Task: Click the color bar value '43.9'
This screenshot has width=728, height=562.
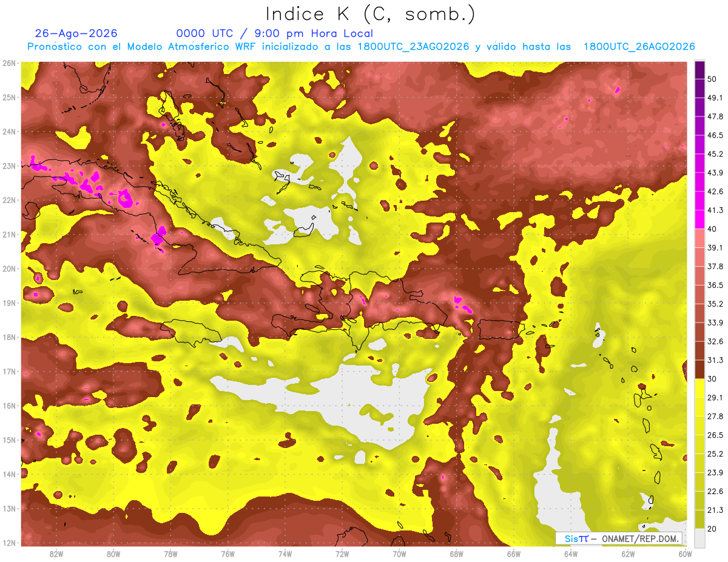Action: coord(715,173)
